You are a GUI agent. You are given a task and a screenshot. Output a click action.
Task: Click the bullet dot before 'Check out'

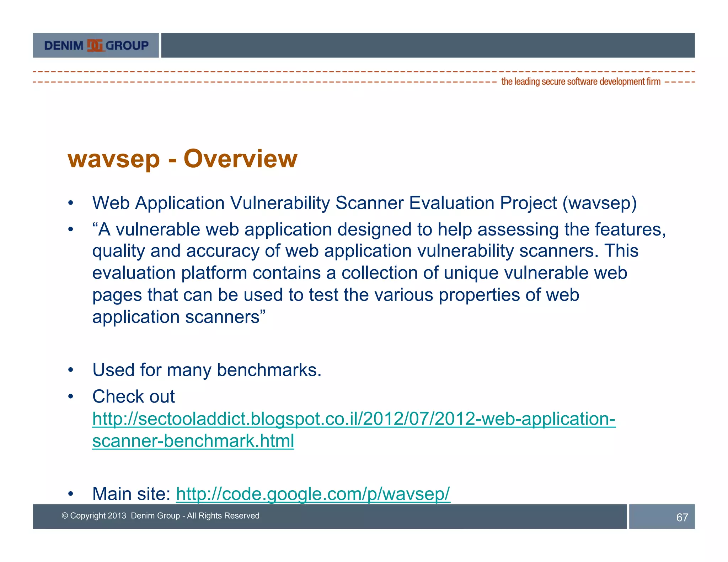point(71,396)
